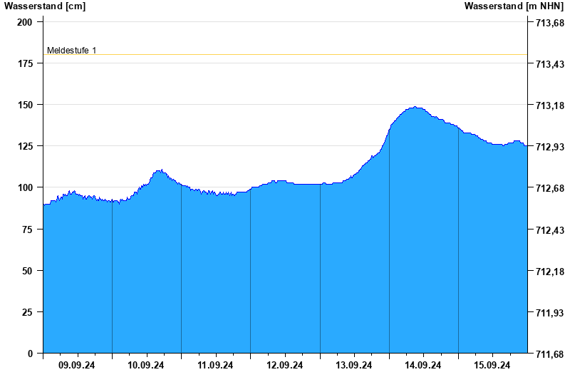Select the date label 15.09.24
This screenshot has width=570, height=392.
[492, 365]
